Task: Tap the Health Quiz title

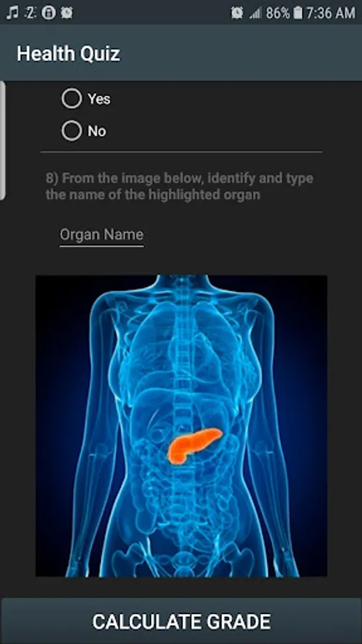Action: click(x=69, y=54)
